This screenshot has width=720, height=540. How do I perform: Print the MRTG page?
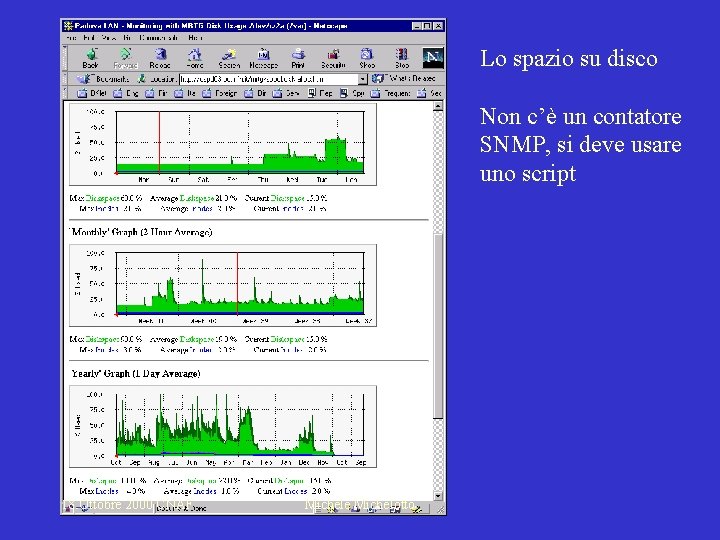(x=298, y=58)
